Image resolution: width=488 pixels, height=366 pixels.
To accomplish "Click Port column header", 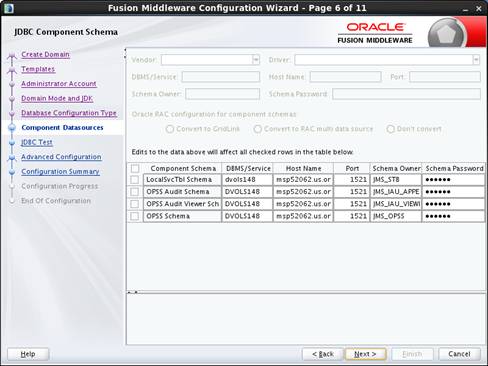I will coord(352,168).
